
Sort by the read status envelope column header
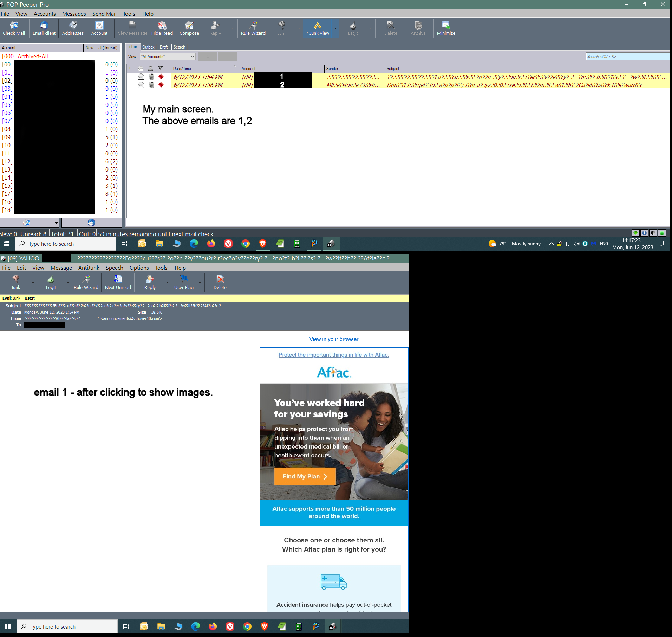tap(141, 69)
